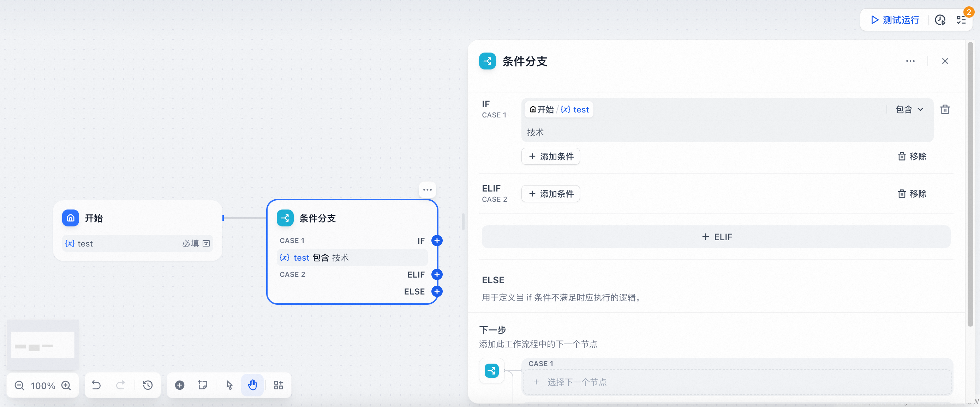Open the panel's three-dot more menu
The width and height of the screenshot is (980, 407).
[910, 61]
